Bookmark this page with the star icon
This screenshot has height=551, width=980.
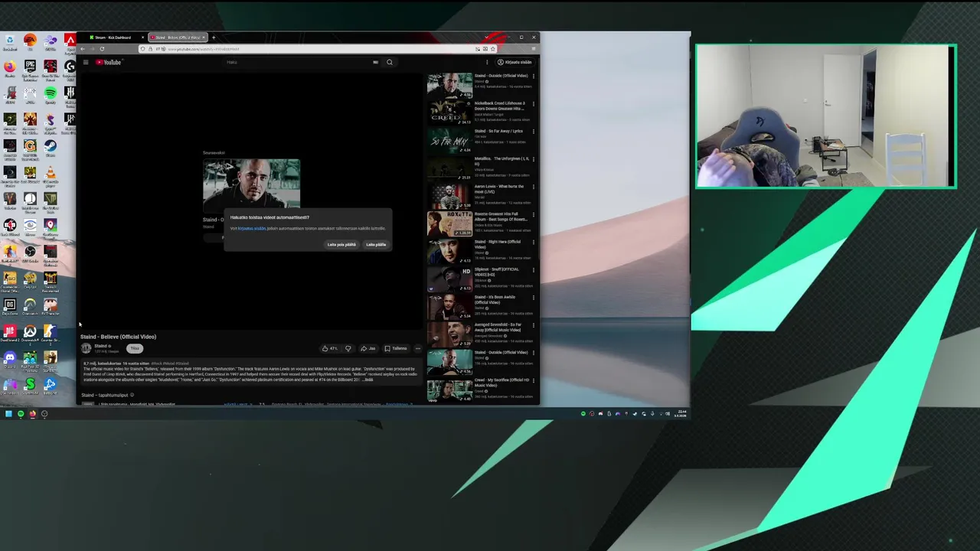[492, 49]
